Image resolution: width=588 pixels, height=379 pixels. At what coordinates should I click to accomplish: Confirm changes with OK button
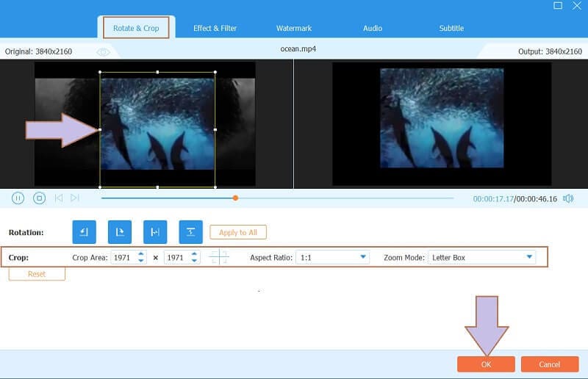click(486, 364)
